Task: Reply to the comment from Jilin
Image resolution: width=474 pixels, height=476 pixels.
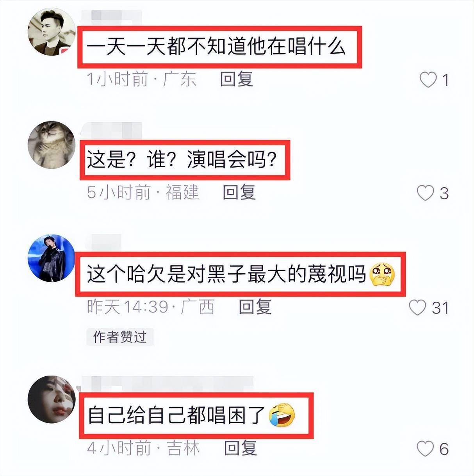Action: pyautogui.click(x=241, y=447)
